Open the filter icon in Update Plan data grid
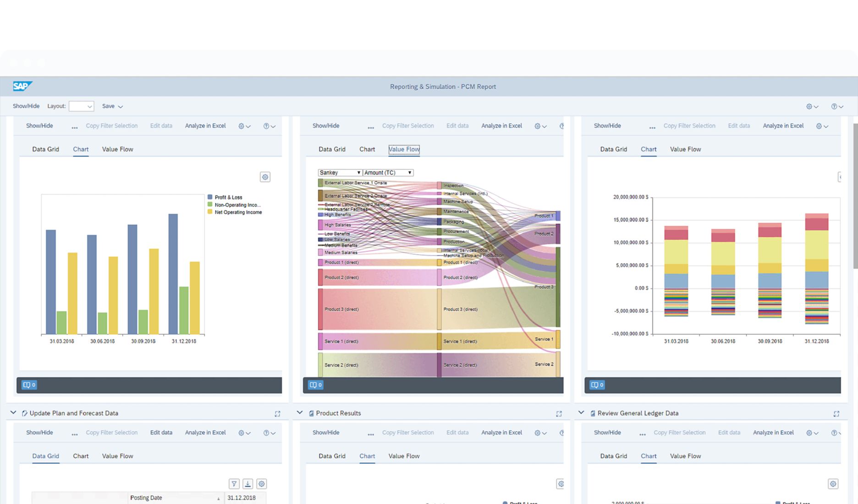This screenshot has height=504, width=858. click(234, 483)
